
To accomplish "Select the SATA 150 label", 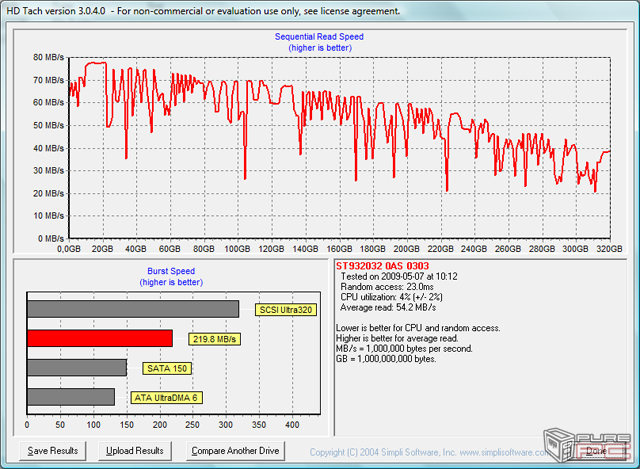I will click(x=167, y=369).
